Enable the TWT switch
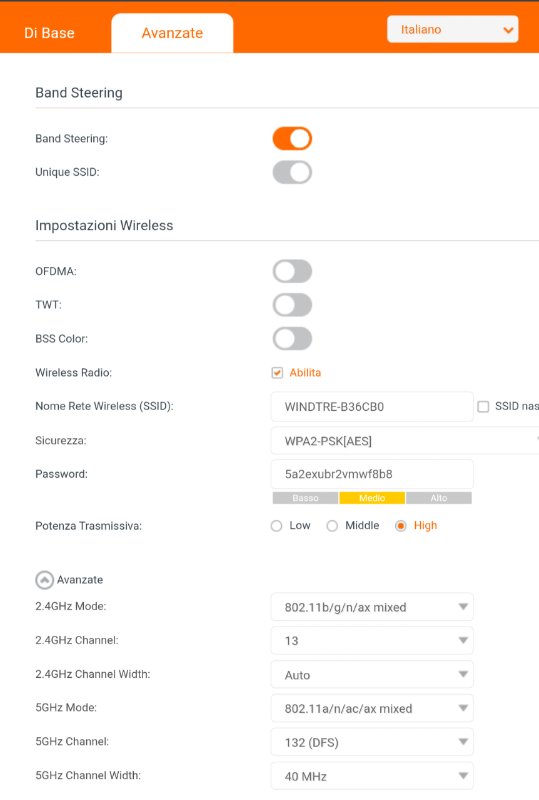Viewport: 539px width, 800px height. (x=292, y=305)
